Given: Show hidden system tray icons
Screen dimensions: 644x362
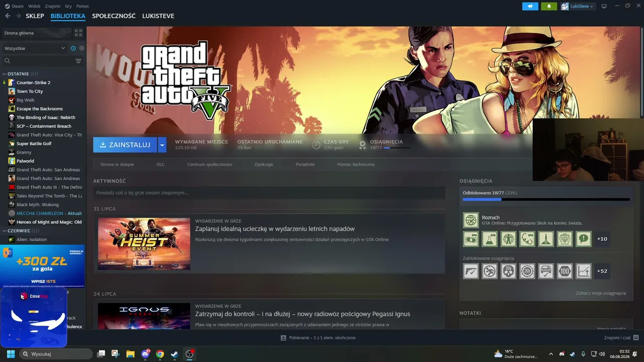Looking at the screenshot, I should [551, 354].
